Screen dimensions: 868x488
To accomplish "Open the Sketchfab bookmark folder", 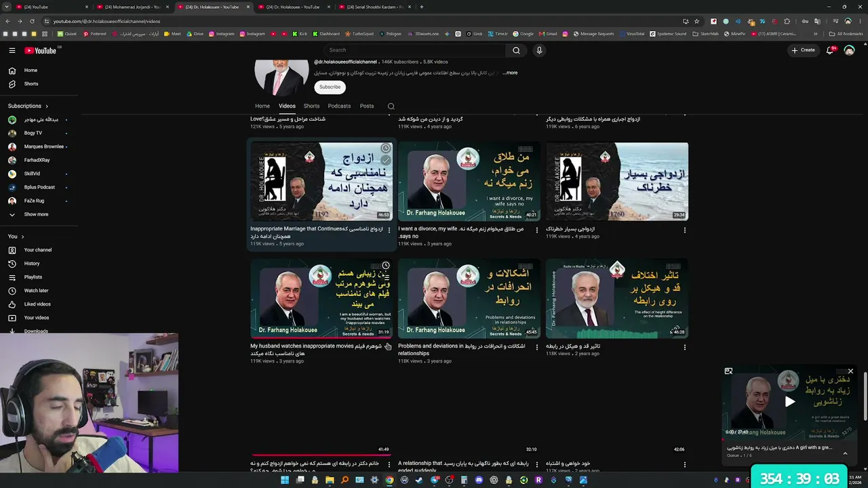I will (x=706, y=34).
